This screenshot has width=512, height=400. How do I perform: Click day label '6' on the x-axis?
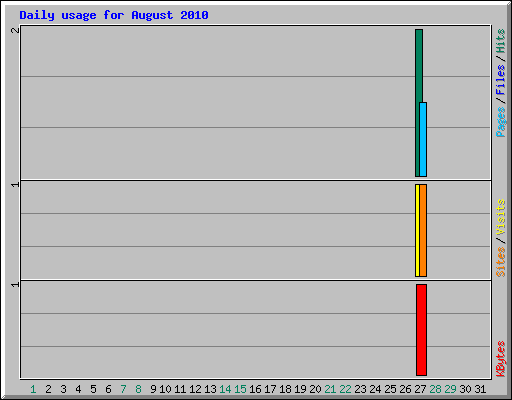[x=108, y=389]
